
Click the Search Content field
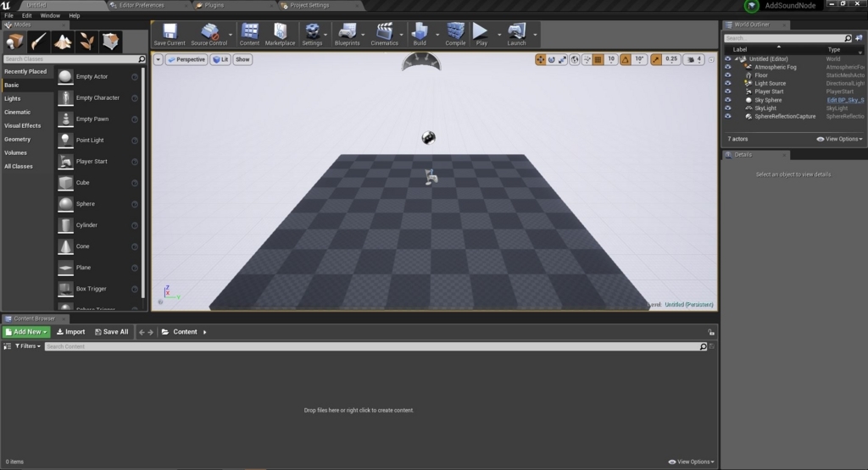376,346
